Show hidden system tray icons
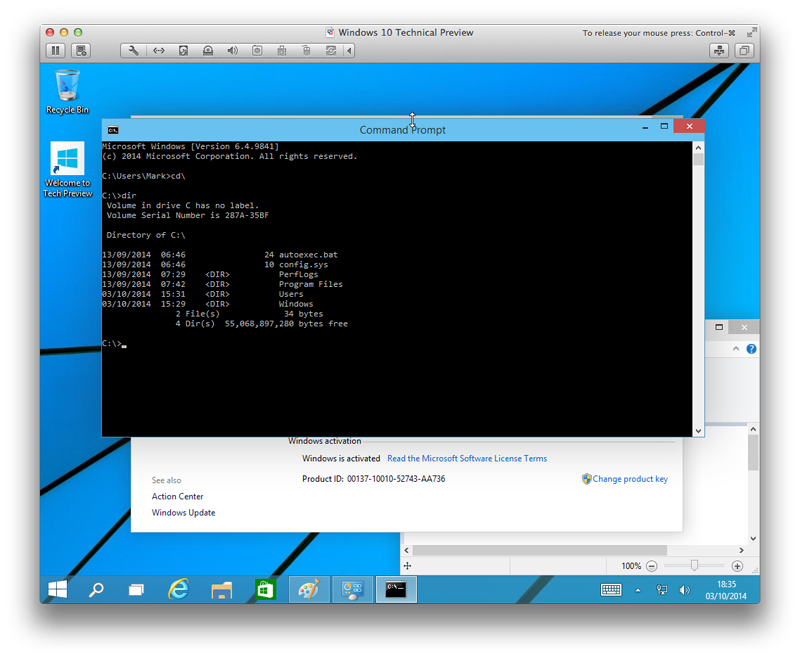This screenshot has width=800, height=659. (x=638, y=590)
